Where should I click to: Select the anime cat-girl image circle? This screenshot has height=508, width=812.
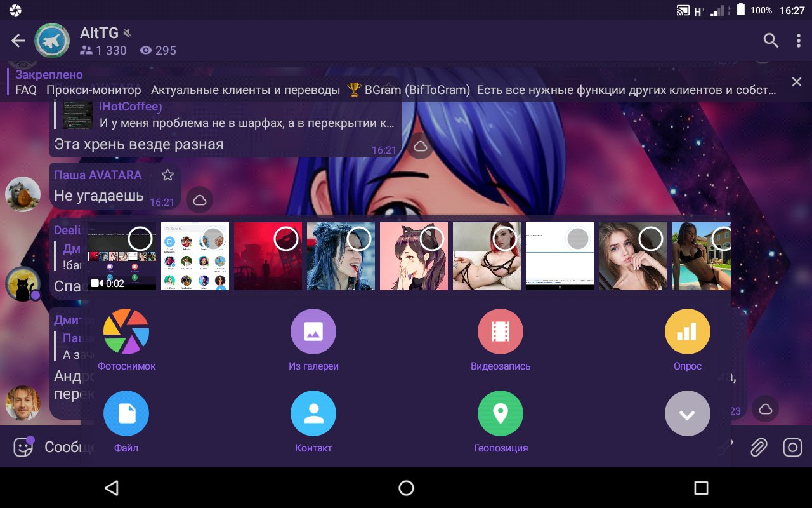[432, 239]
